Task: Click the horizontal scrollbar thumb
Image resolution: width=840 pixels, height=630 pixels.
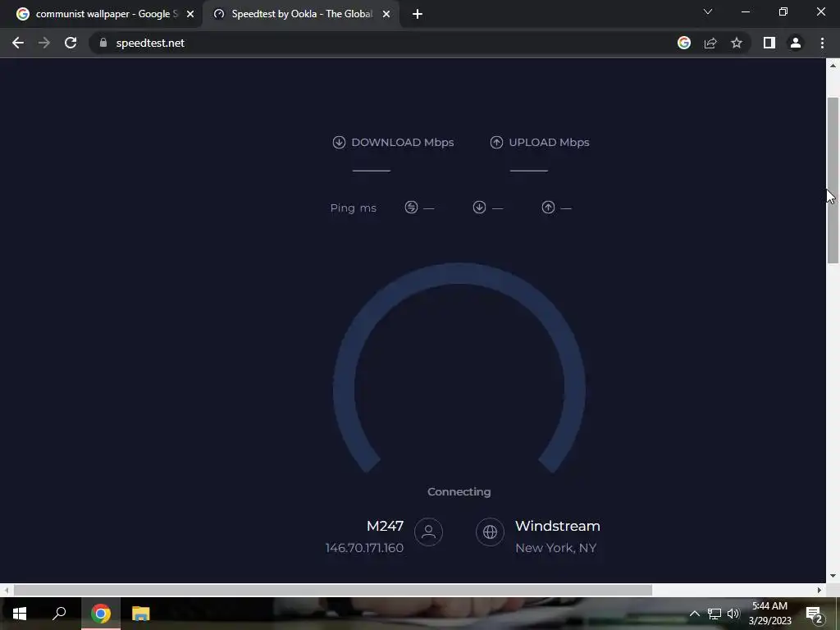Action: pyautogui.click(x=333, y=590)
